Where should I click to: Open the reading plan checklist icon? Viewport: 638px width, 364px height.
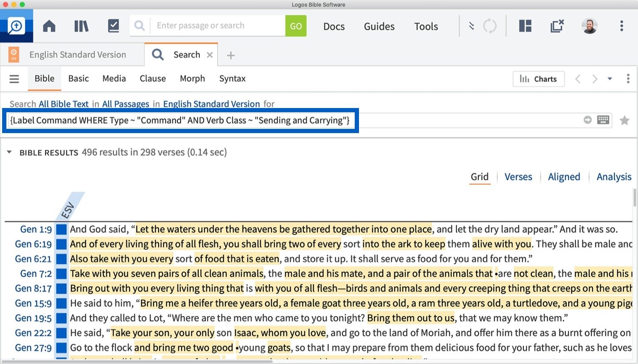113,26
